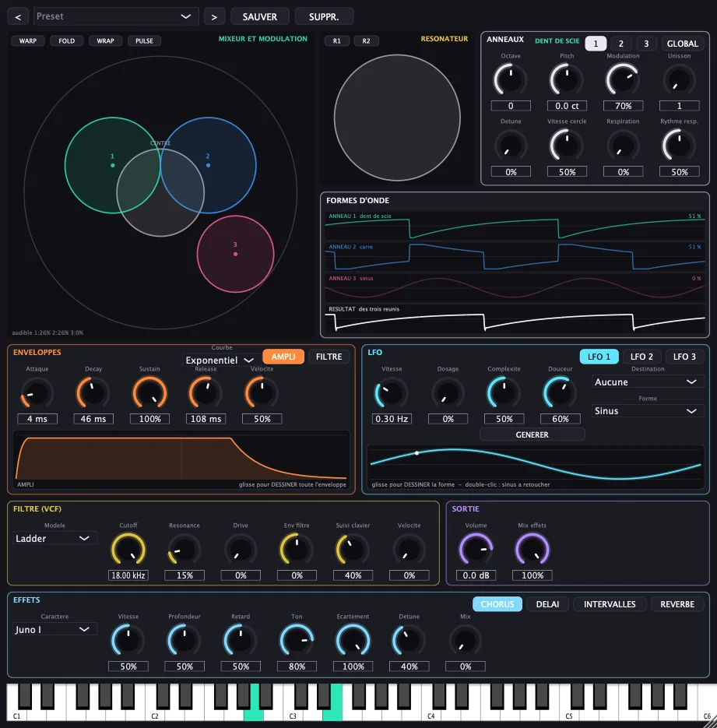The image size is (717, 728).
Task: Click the ring Detune knob
Action: [x=511, y=146]
